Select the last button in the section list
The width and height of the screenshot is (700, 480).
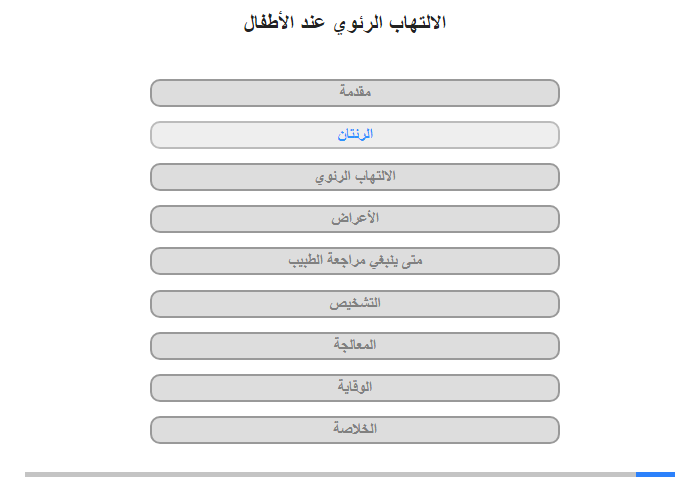tap(355, 430)
